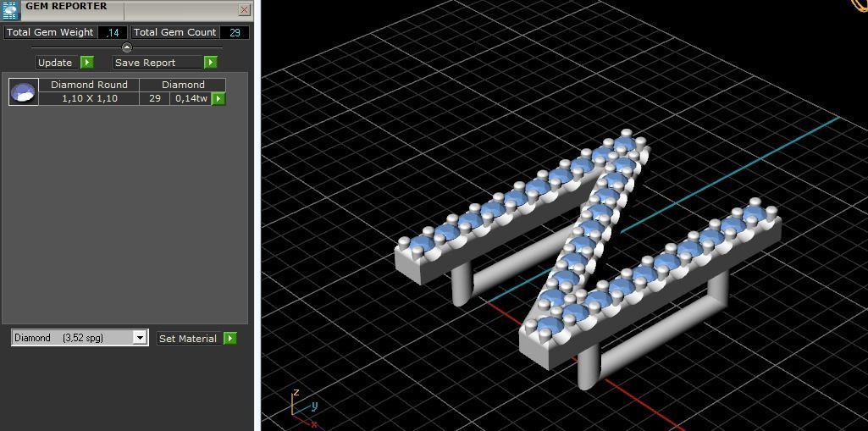Run Update with green arrow icon
868x431 pixels.
(87, 63)
